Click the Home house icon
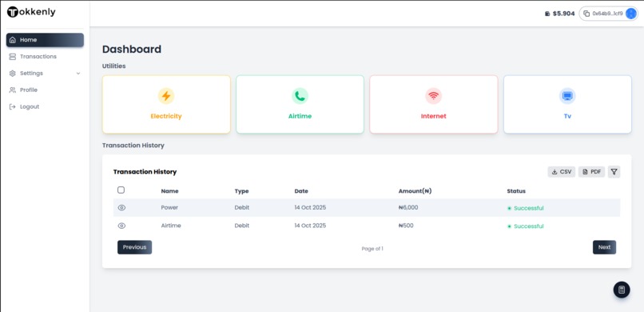The width and height of the screenshot is (644, 312). tap(13, 40)
